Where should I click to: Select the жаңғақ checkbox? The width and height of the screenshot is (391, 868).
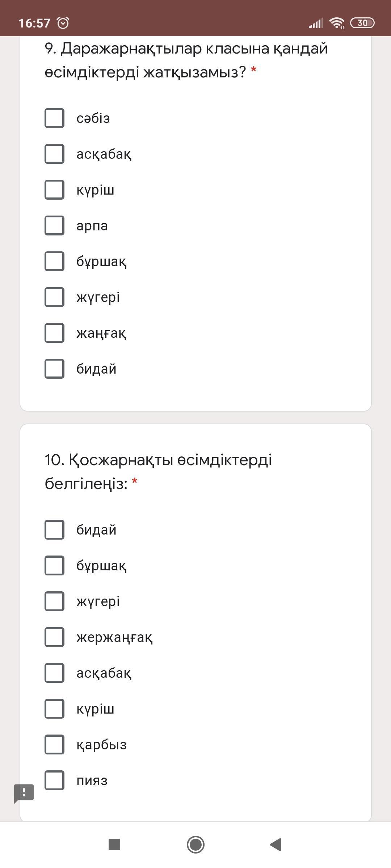coord(54,333)
